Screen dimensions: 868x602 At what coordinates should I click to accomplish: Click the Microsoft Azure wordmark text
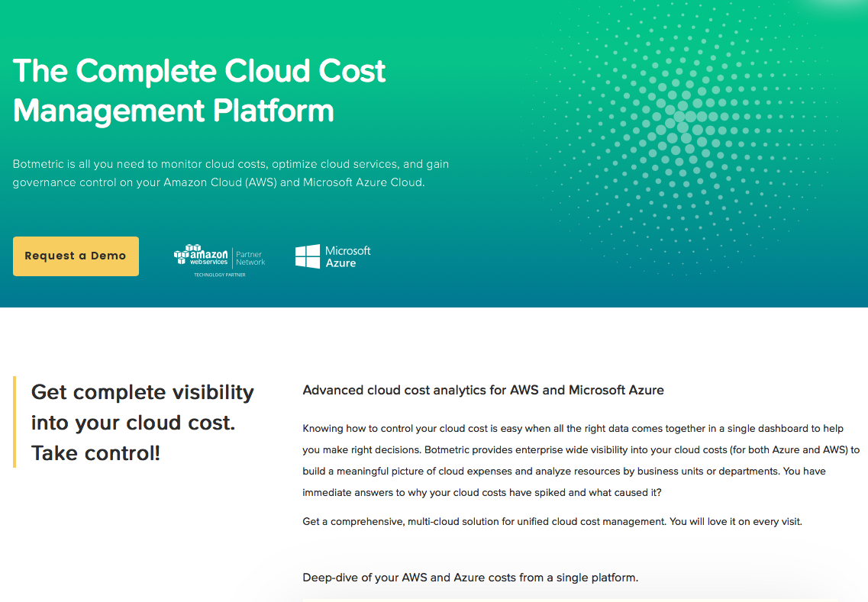point(347,256)
